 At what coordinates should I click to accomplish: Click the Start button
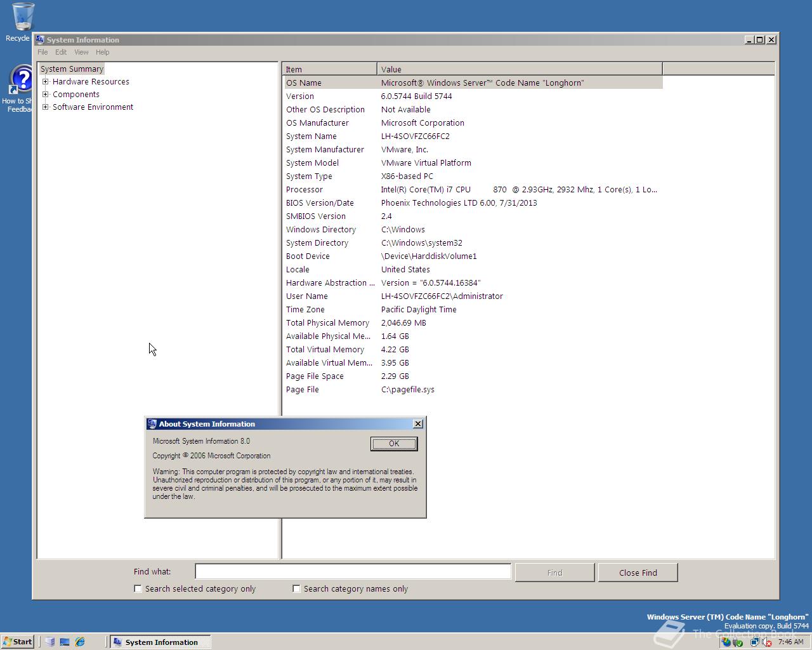(x=18, y=642)
